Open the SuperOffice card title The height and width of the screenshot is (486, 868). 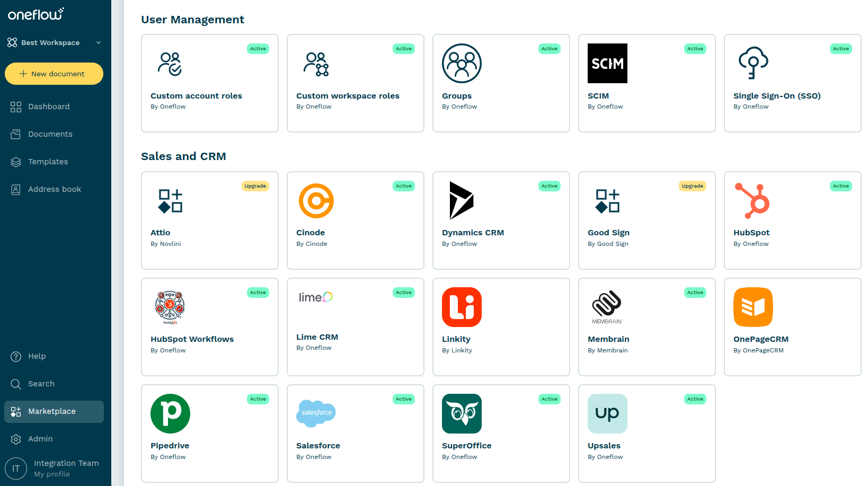[x=467, y=446]
